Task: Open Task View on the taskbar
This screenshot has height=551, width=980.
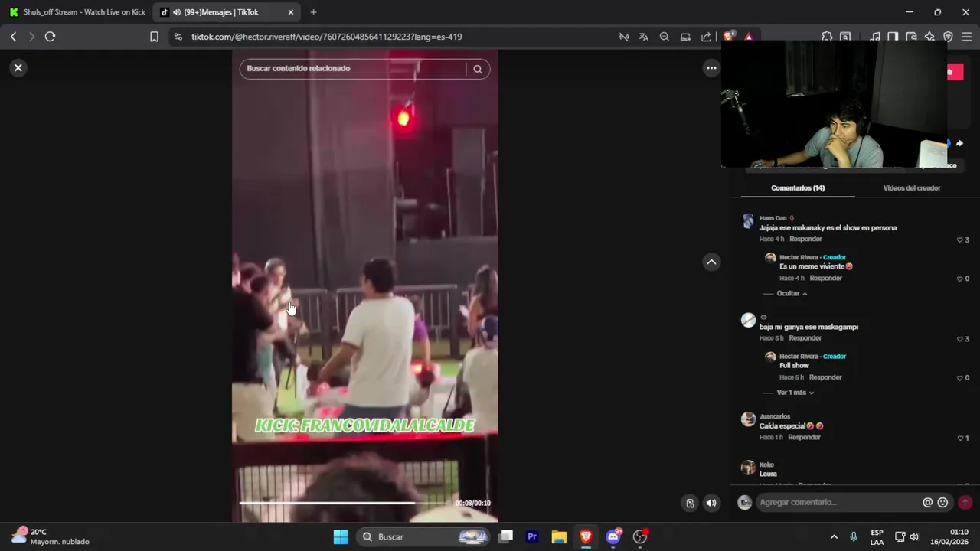Action: pyautogui.click(x=505, y=536)
